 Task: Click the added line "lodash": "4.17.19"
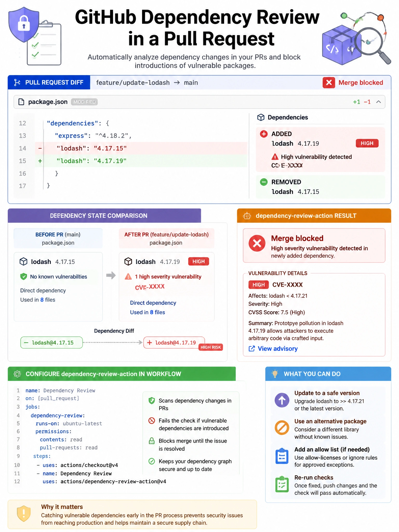coord(141,161)
